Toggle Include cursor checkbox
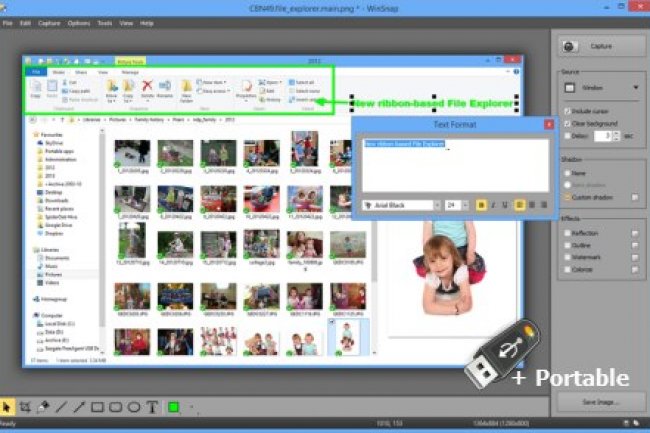This screenshot has width=650, height=433. [568, 111]
